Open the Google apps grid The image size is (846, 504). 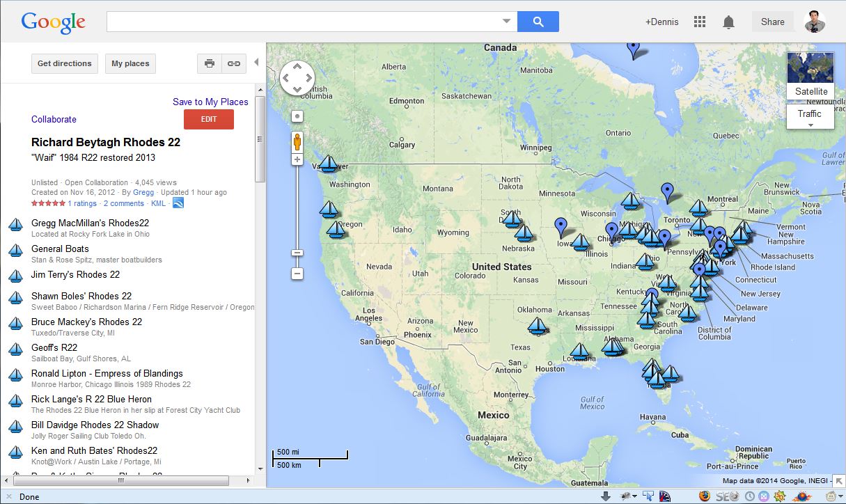point(700,22)
